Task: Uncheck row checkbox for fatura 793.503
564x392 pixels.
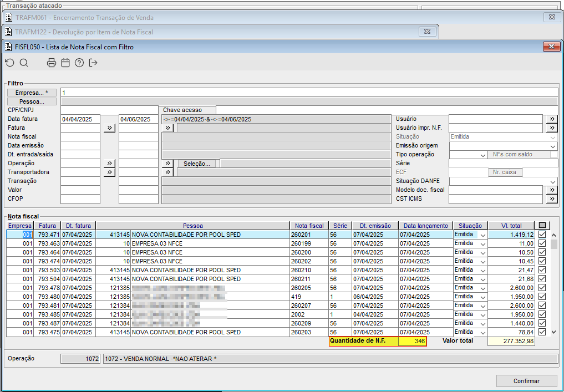Action: point(542,269)
